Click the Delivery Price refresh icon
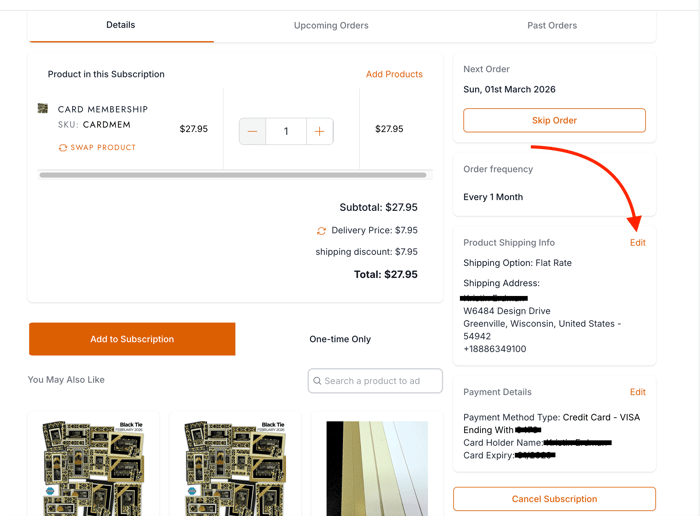700x516 pixels. point(321,231)
